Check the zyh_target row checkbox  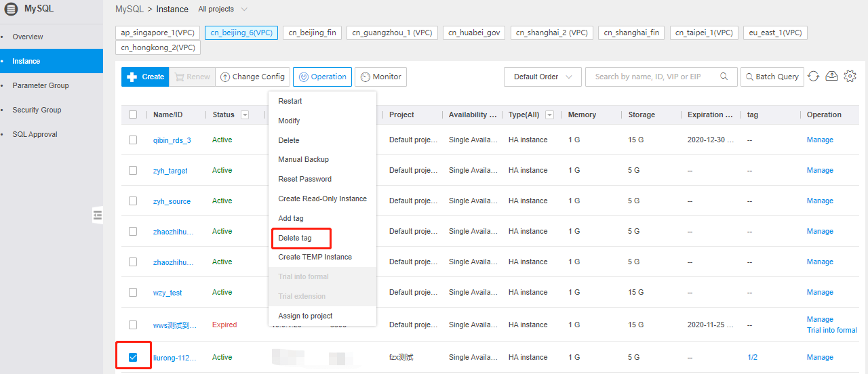pos(133,170)
